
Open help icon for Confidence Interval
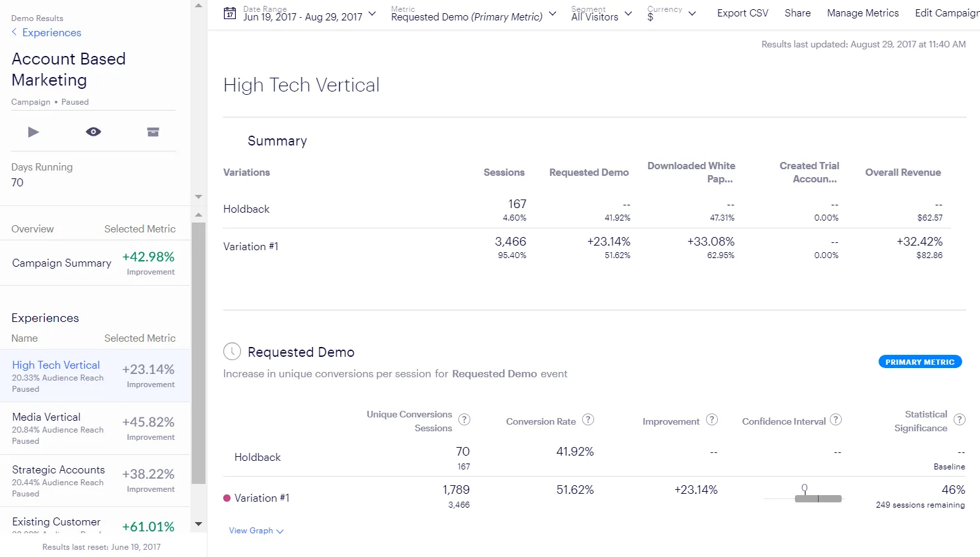(x=836, y=419)
